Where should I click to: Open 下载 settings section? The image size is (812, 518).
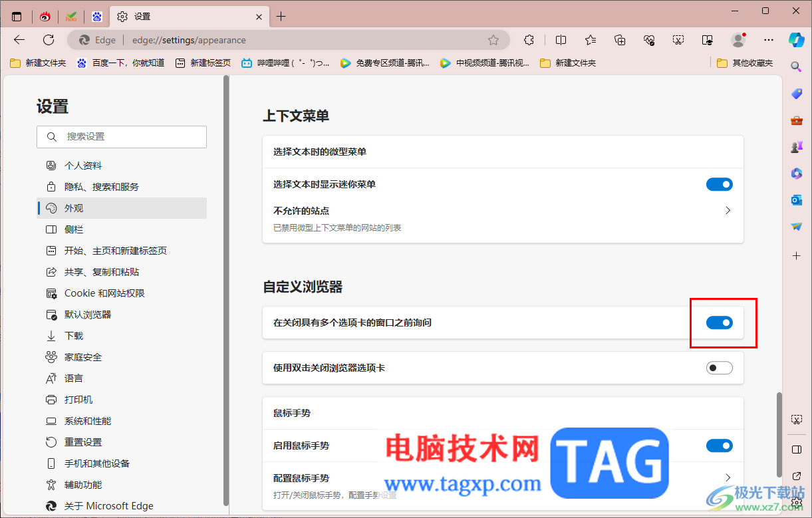click(x=122, y=336)
